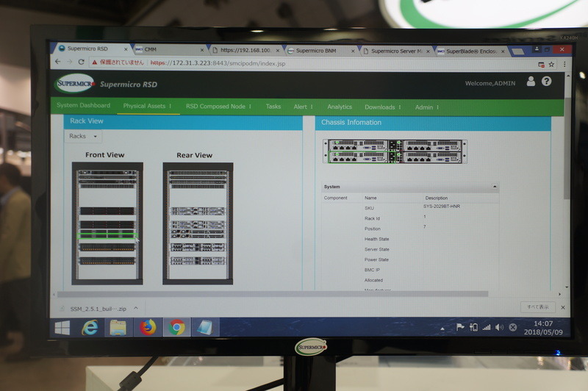Open the Analytics page
The image size is (588, 391).
[340, 107]
